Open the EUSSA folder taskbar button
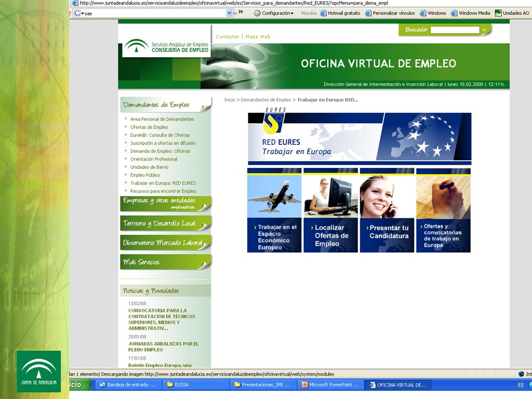The width and height of the screenshot is (532, 399). tap(195, 385)
